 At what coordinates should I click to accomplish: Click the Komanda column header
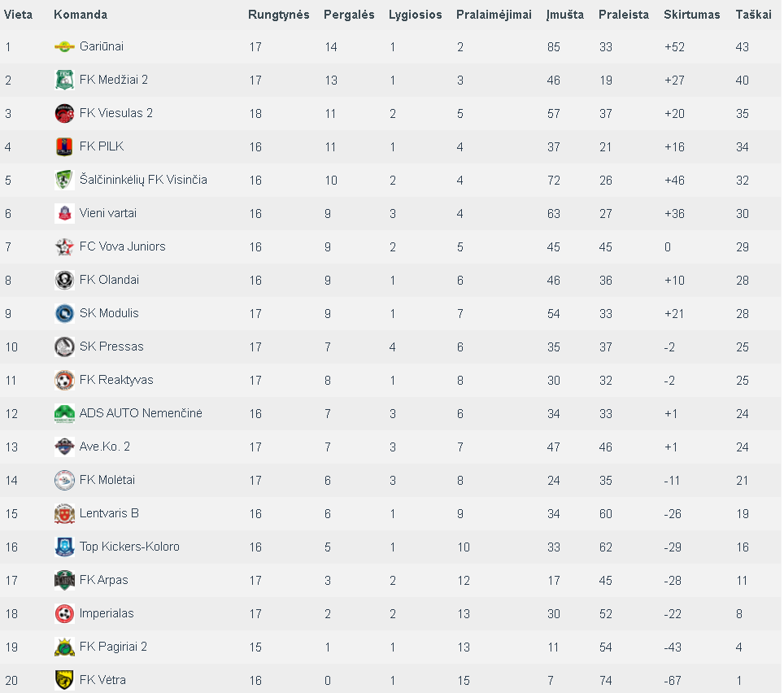(x=81, y=15)
